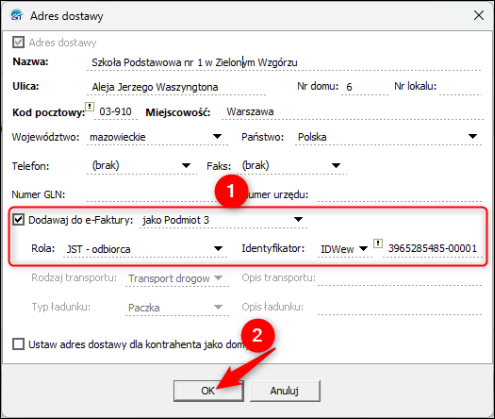Enable Ustaw adres dostawy jako domyślny checkbox
The width and height of the screenshot is (495, 419).
(x=18, y=344)
